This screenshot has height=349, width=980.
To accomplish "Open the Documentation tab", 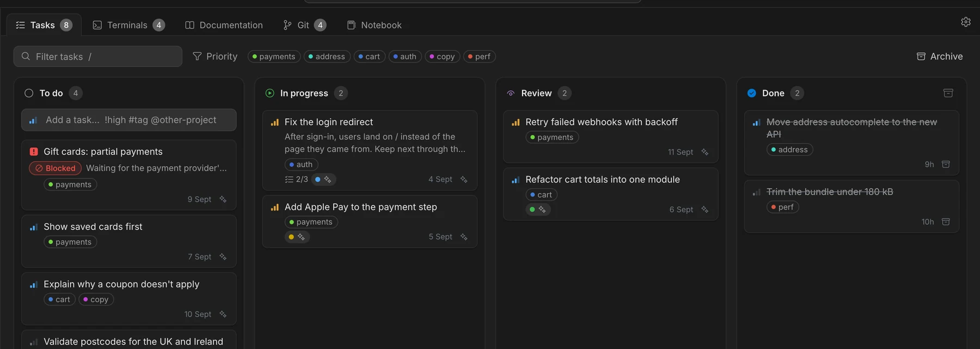I will [x=224, y=25].
